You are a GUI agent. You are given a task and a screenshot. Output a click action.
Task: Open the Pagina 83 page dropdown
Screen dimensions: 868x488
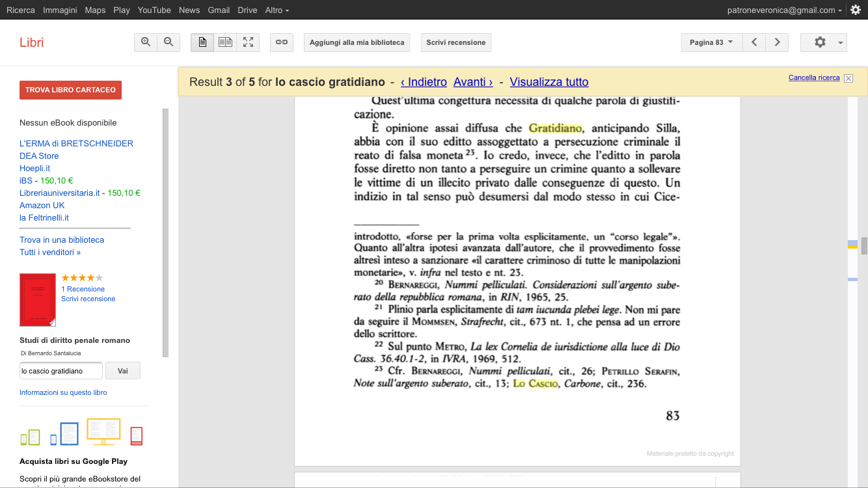[x=711, y=42]
